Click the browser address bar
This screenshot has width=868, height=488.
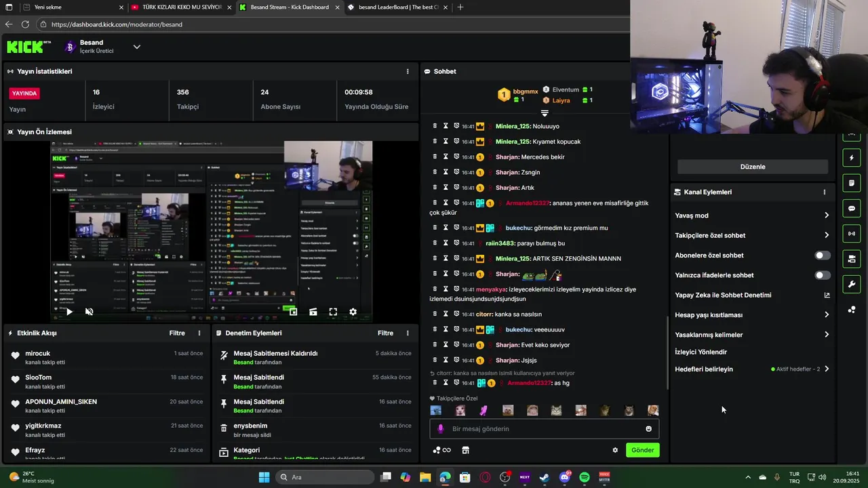click(x=332, y=24)
